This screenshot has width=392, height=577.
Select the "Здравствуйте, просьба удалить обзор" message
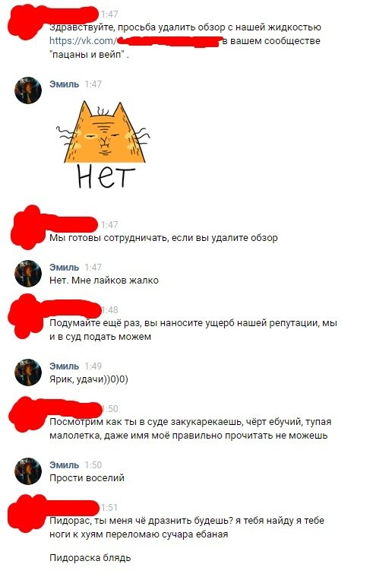[185, 41]
